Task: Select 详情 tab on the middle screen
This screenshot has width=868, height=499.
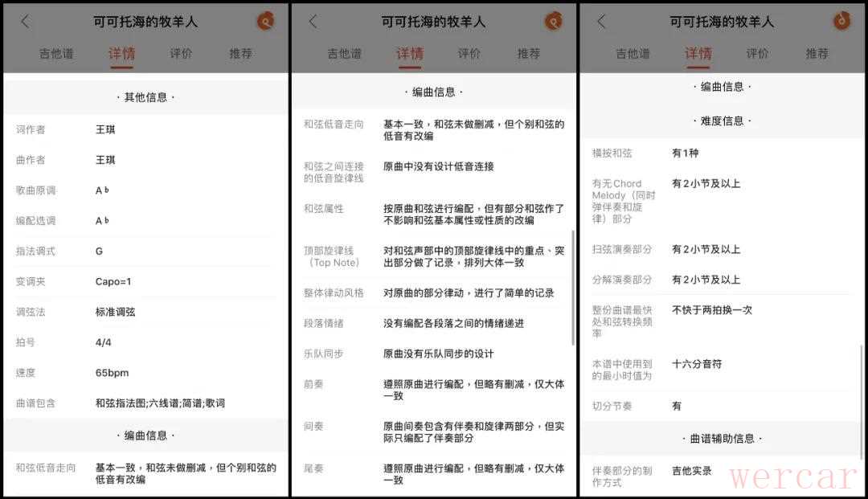Action: (x=409, y=54)
